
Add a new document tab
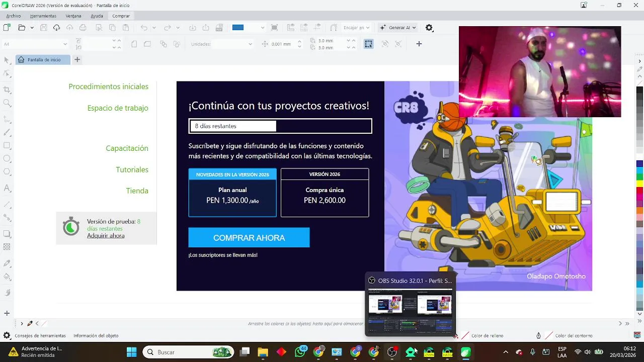77,59
